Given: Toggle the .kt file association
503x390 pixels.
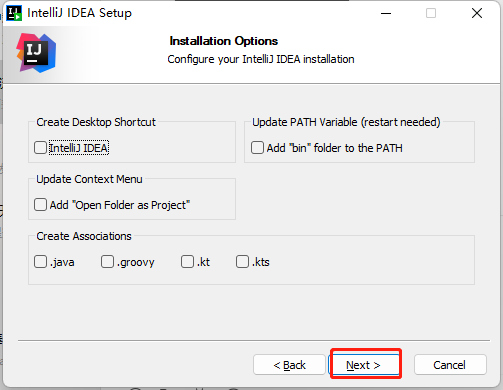Looking at the screenshot, I should click(x=187, y=262).
